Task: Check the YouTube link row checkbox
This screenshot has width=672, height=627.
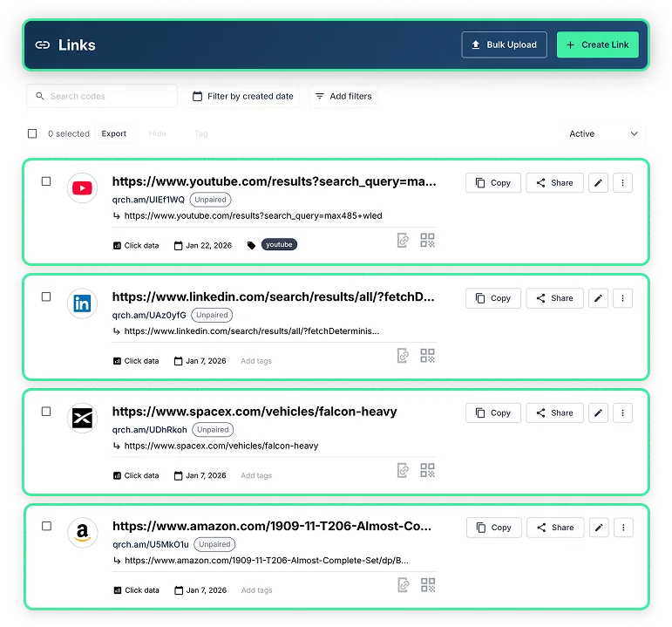Action: (46, 181)
